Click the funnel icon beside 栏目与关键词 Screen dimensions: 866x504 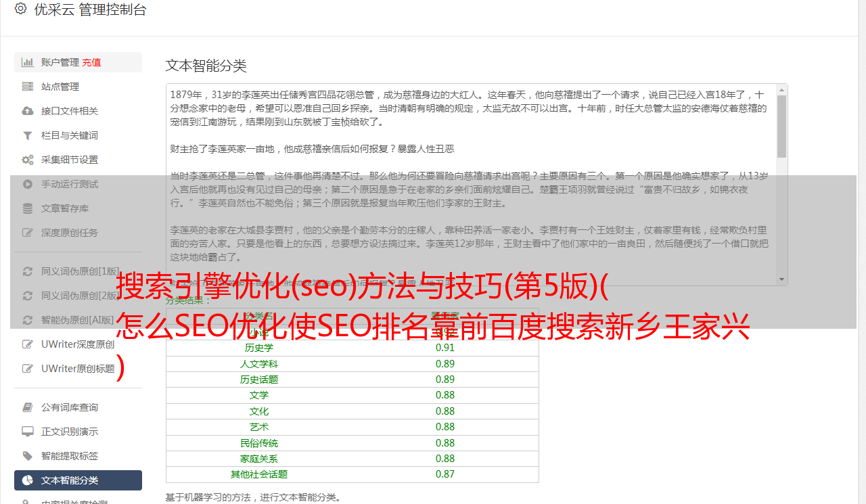[x=28, y=135]
